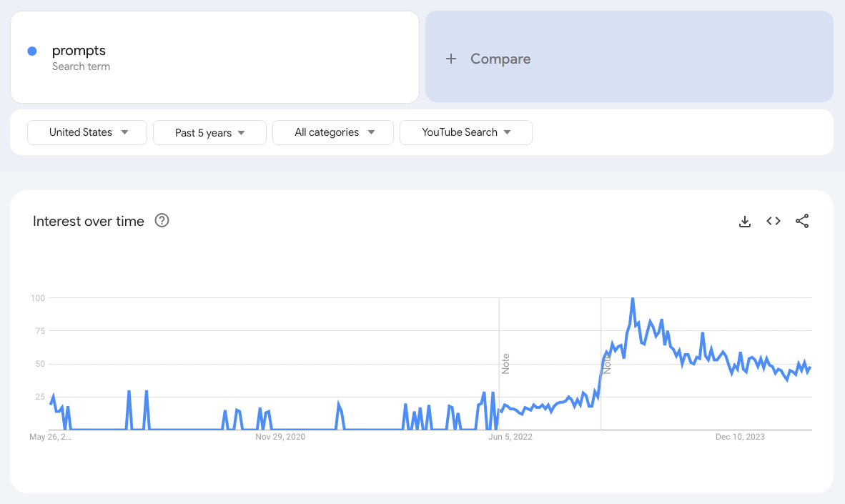The width and height of the screenshot is (845, 504).
Task: Open the All categories dropdown
Action: pyautogui.click(x=333, y=132)
